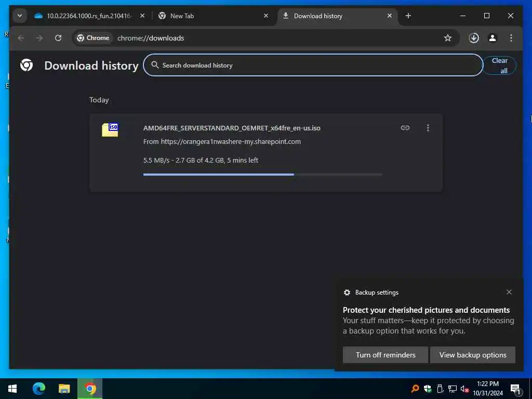Copy the download link with chain icon

(405, 128)
